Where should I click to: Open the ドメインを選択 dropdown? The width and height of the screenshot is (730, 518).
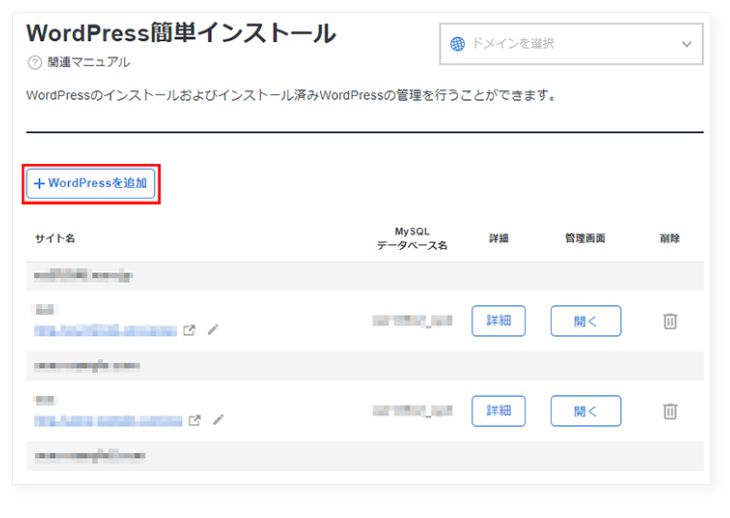(571, 44)
